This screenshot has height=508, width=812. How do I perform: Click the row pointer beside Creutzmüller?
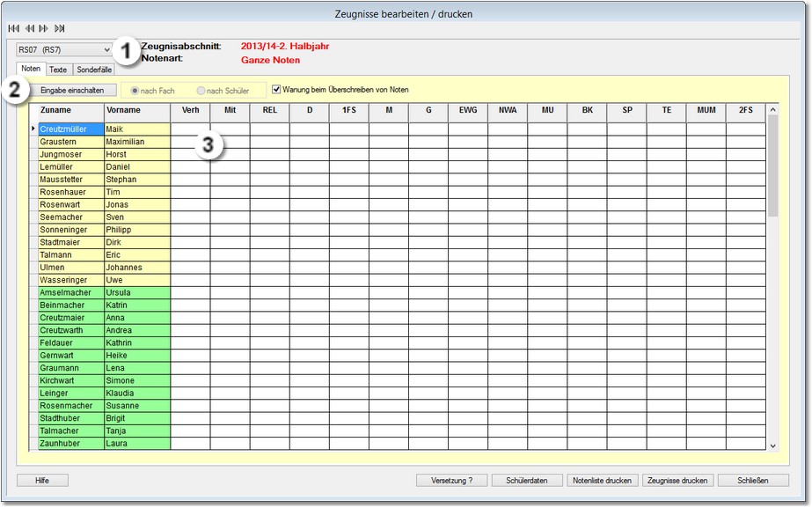coord(33,129)
